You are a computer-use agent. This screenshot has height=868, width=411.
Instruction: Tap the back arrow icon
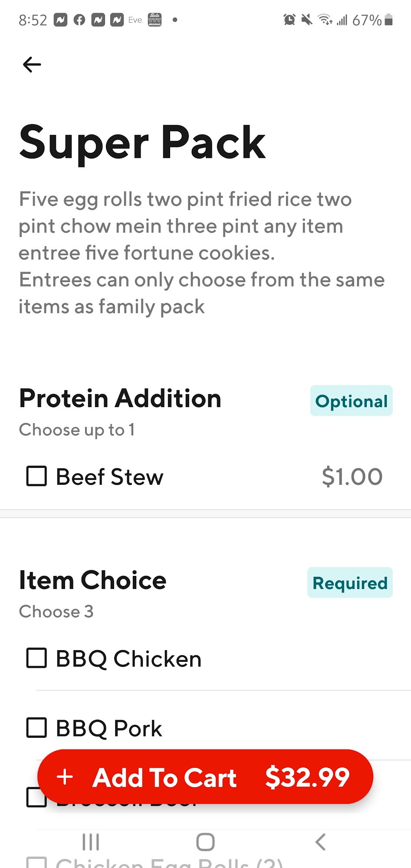click(32, 65)
